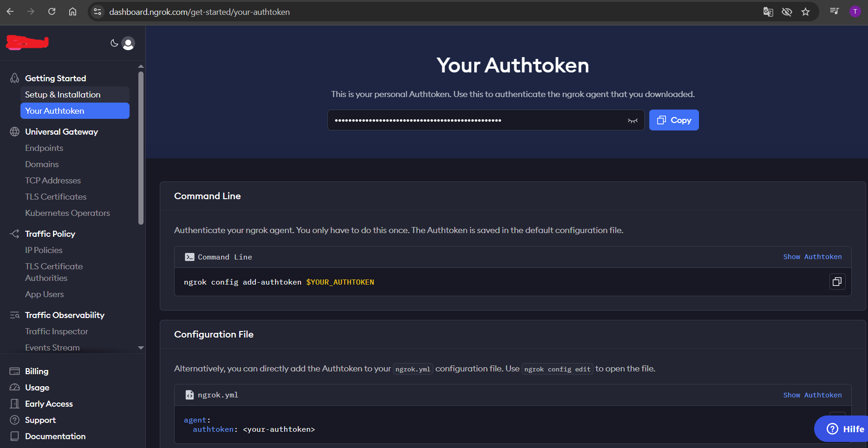Click sidebar scroll down arrow
The height and width of the screenshot is (448, 868).
(141, 348)
